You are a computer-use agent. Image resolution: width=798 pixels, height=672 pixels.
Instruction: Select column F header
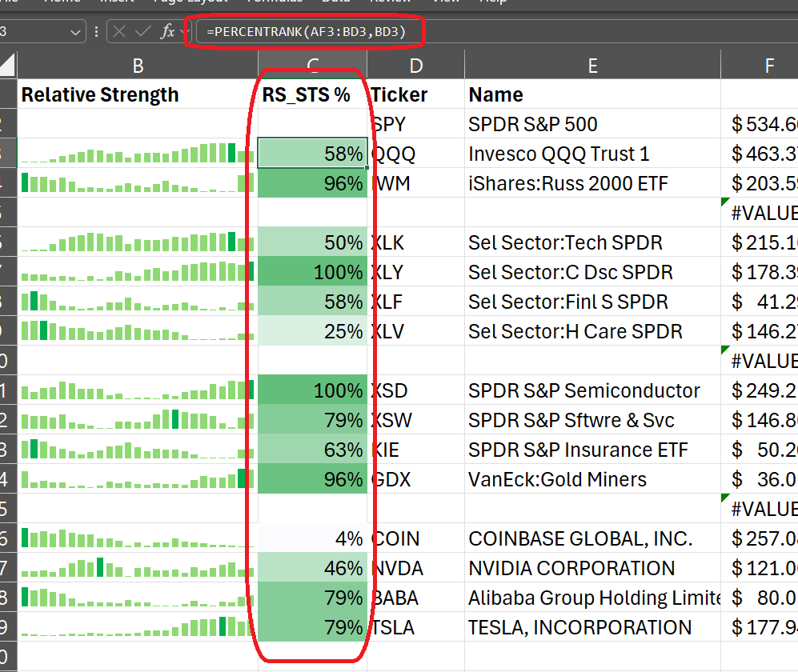(760, 65)
